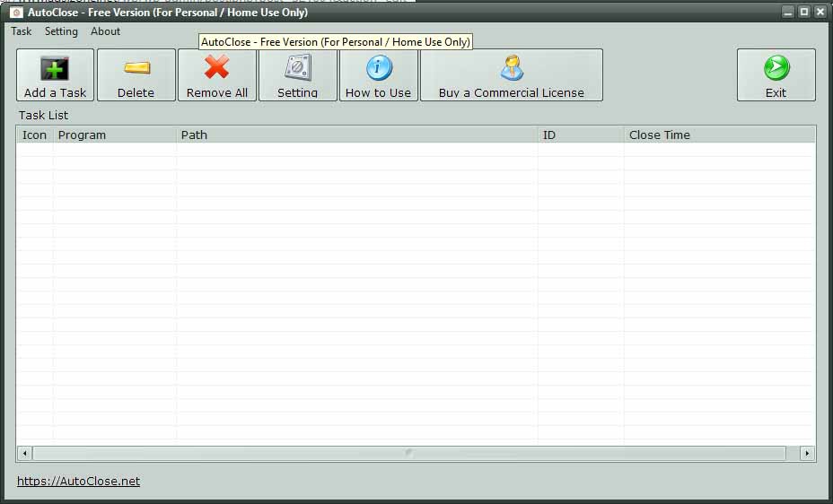Click the red X Remove All icon

[x=216, y=68]
